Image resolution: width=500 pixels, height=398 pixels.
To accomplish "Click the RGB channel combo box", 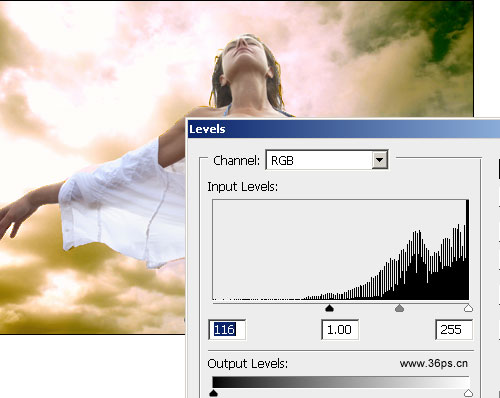I will 327,160.
